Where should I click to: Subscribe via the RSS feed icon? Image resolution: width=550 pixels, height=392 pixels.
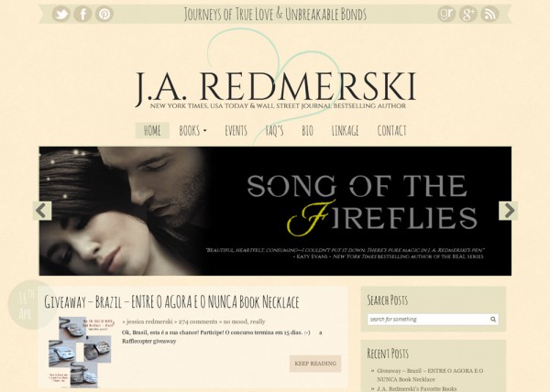489,14
